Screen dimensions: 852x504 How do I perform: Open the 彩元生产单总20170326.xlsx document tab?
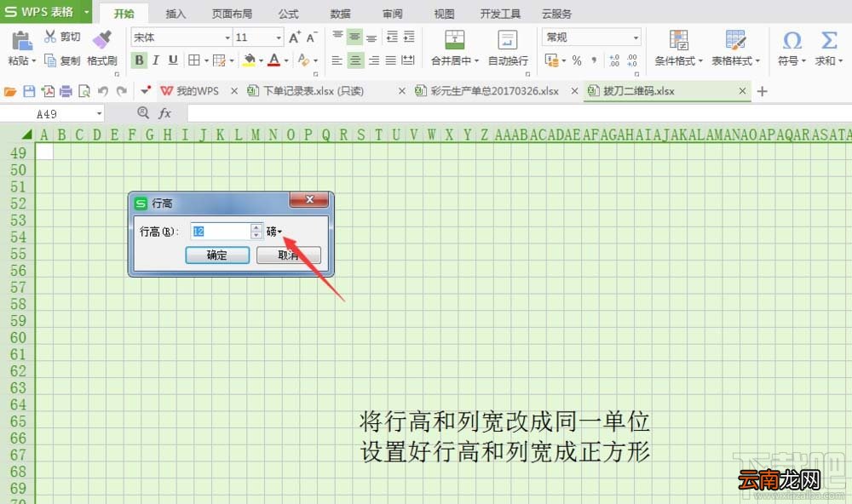[494, 91]
